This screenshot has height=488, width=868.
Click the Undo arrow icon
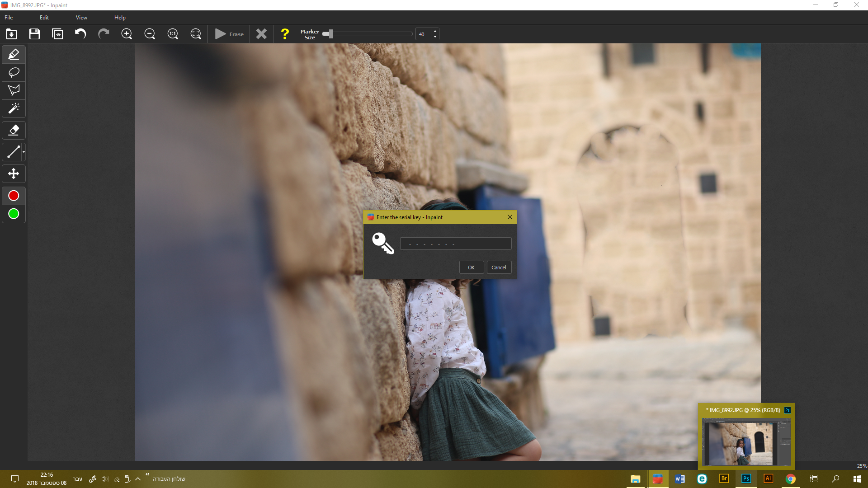[80, 34]
